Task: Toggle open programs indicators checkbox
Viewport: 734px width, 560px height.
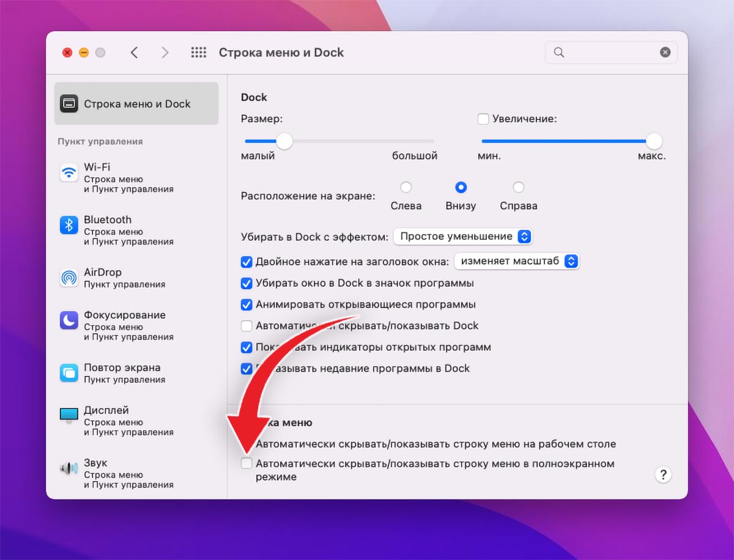Action: [247, 347]
